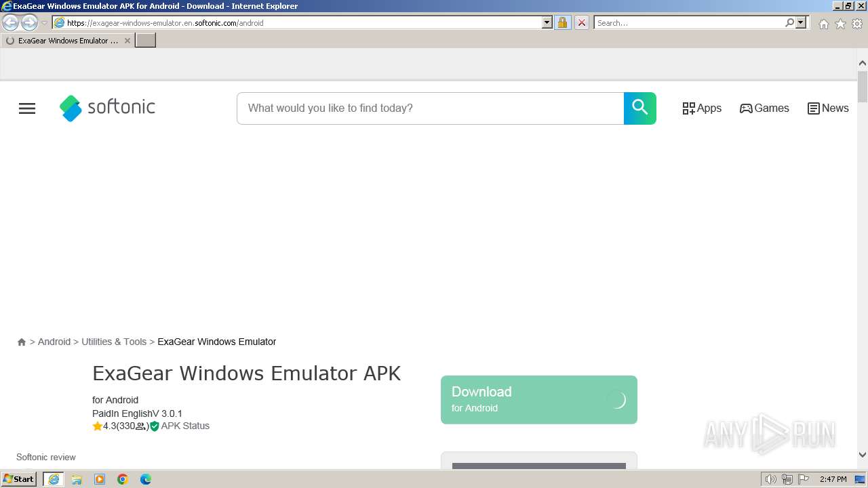Click the IE search box
The height and width of the screenshot is (488, 868).
point(688,23)
